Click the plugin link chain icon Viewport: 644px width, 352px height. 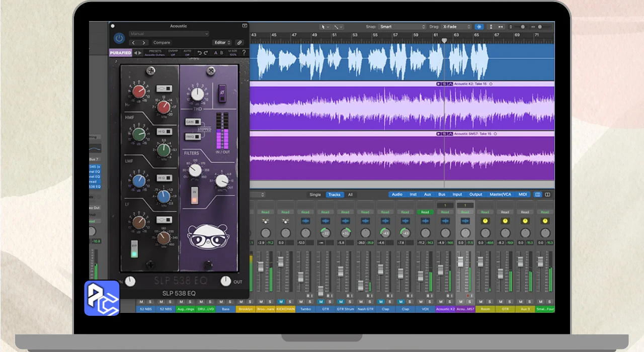pyautogui.click(x=239, y=43)
